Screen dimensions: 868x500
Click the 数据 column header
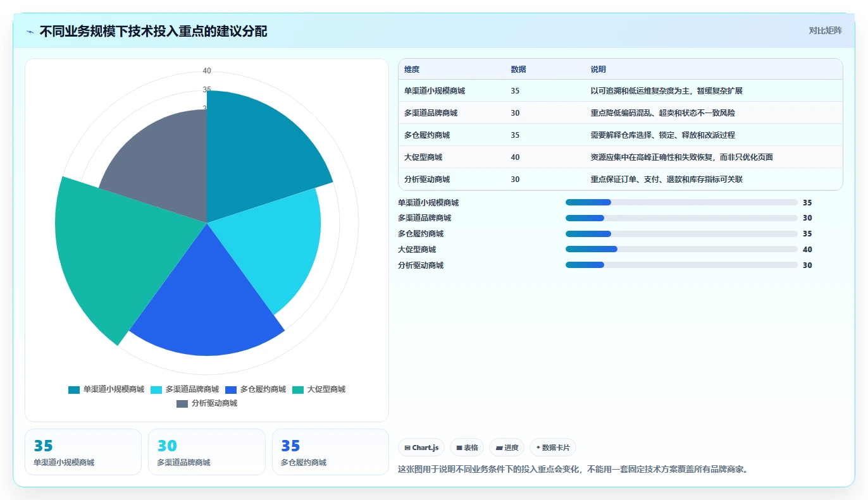pyautogui.click(x=519, y=70)
